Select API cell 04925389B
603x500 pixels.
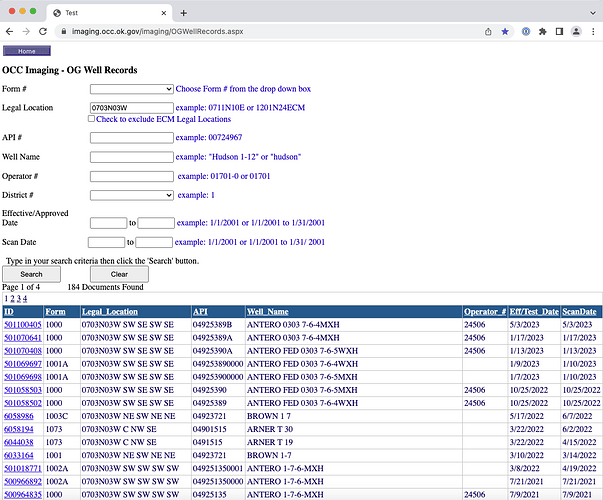pos(212,325)
